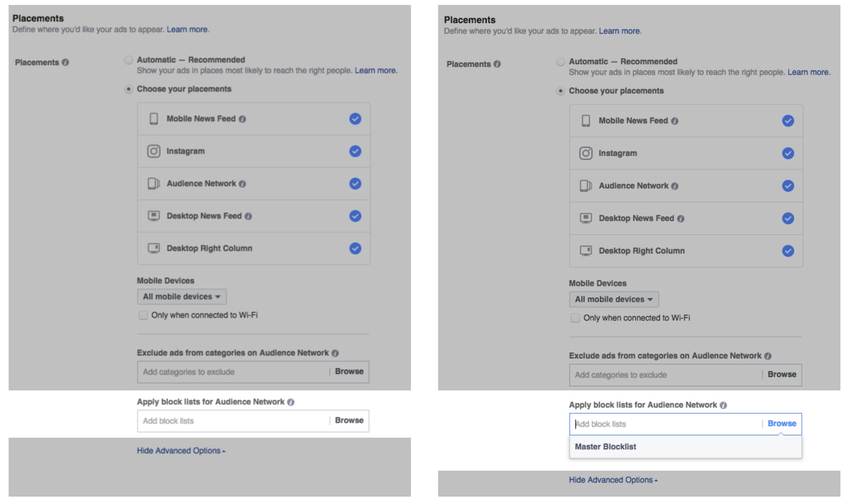Click Desktop News Feed info icon in right panel

point(681,219)
